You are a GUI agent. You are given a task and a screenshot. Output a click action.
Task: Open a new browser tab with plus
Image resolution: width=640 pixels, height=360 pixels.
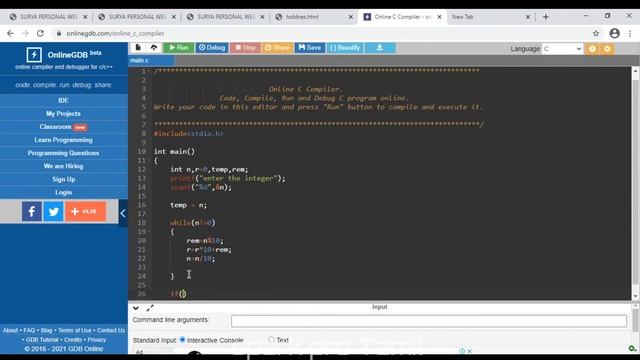546,17
